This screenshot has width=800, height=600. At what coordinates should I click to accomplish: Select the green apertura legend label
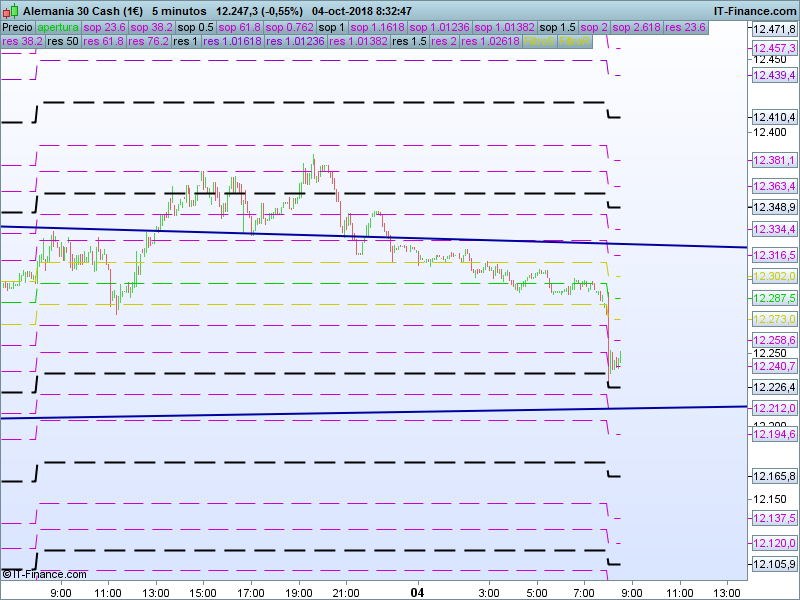click(x=58, y=28)
